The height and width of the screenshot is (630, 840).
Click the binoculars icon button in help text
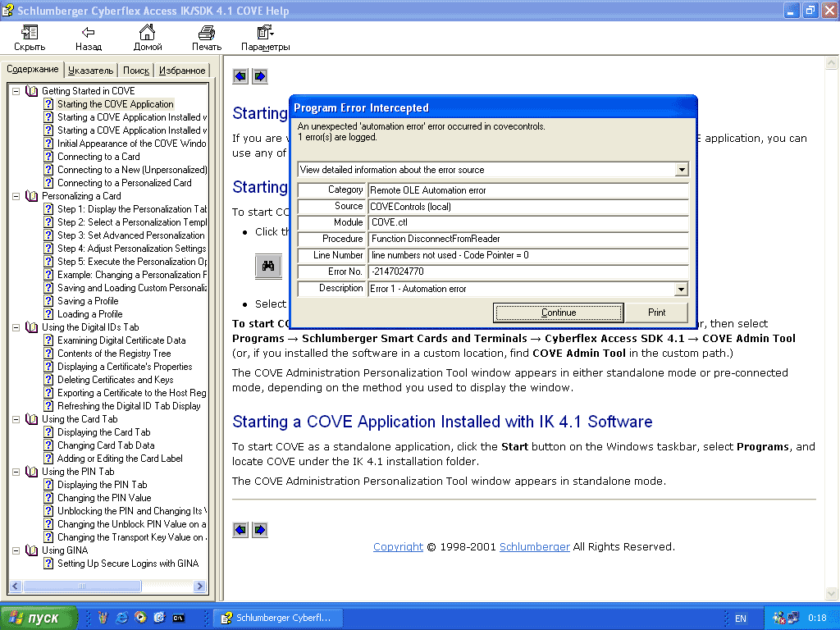(x=268, y=267)
